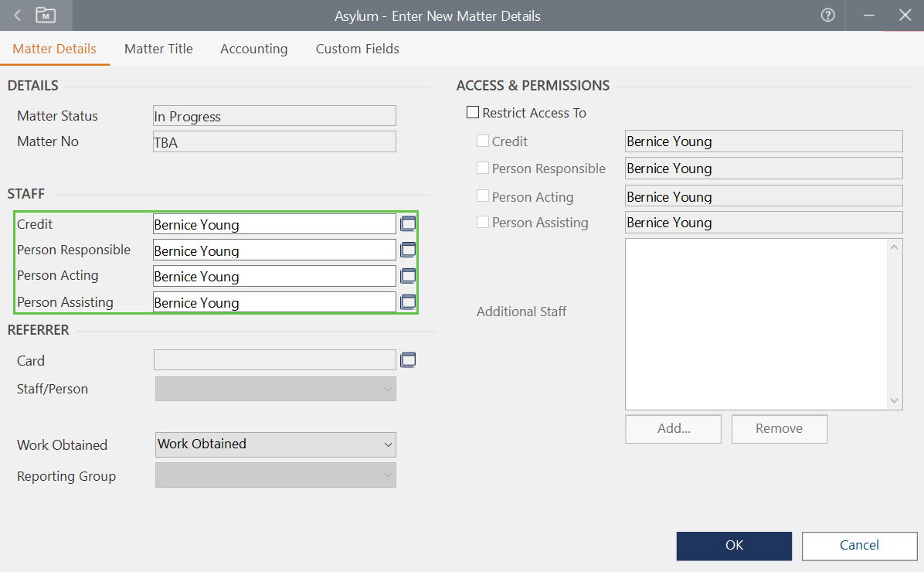The height and width of the screenshot is (572, 924).
Task: Open card picker beside Person Responsible field
Action: point(408,250)
